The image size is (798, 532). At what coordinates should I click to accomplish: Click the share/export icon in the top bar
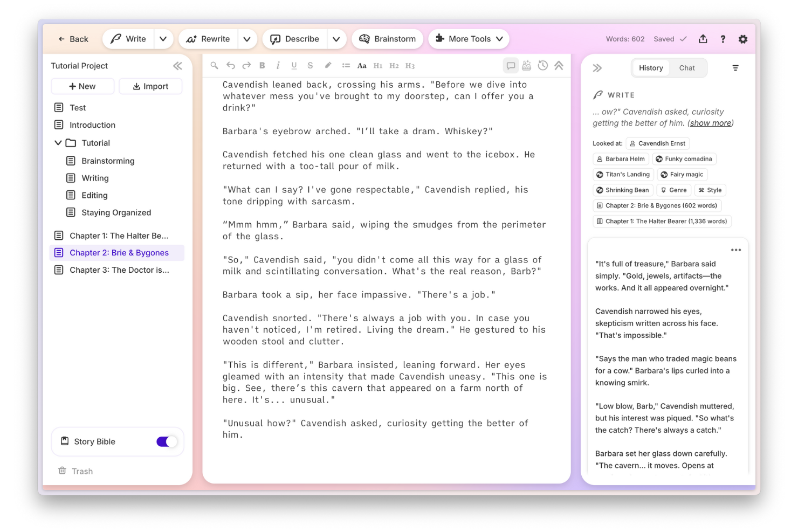click(703, 39)
